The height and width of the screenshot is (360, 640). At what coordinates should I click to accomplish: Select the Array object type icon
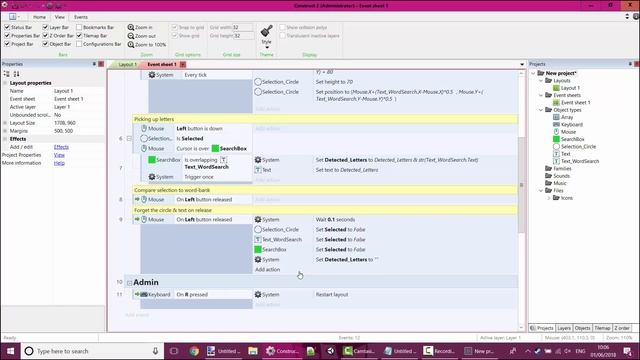point(556,117)
